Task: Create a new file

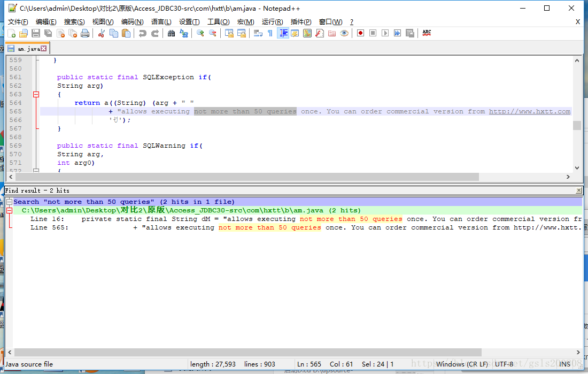Action: coord(12,33)
